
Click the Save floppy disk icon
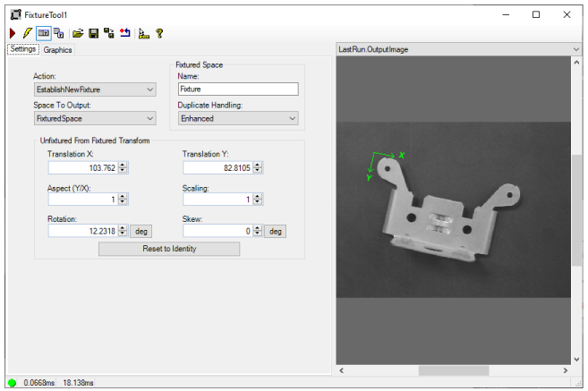[x=93, y=33]
